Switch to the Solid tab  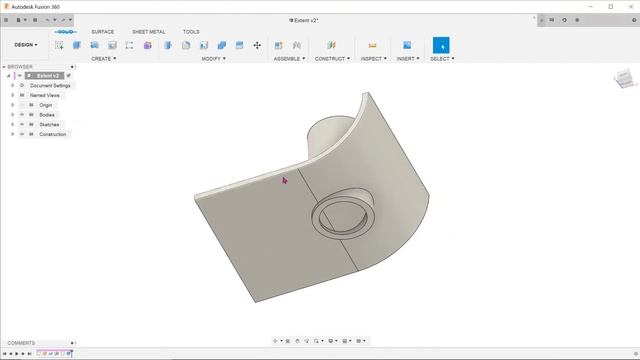tap(65, 31)
